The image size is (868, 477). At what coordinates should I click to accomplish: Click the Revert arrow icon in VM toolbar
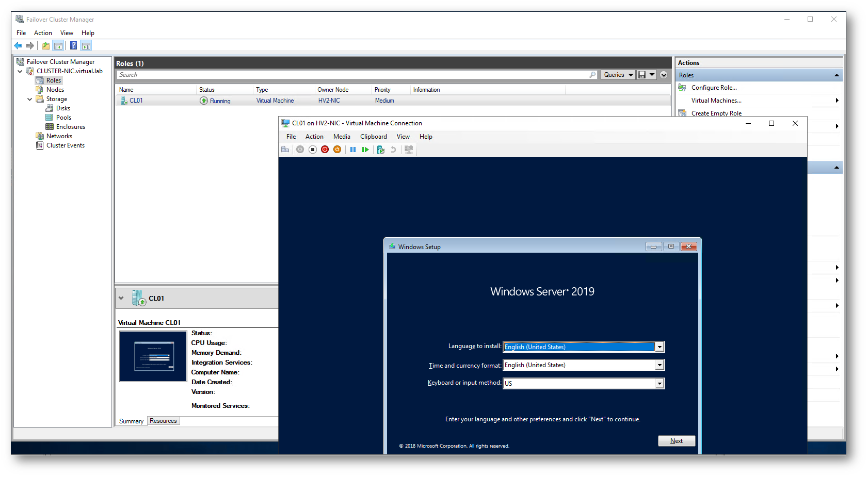point(393,150)
